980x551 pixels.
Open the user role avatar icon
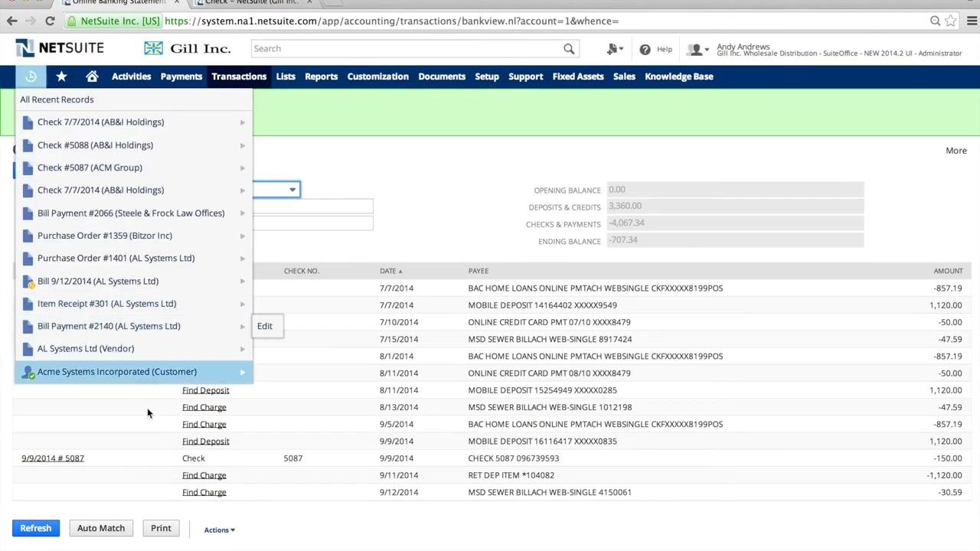point(697,50)
